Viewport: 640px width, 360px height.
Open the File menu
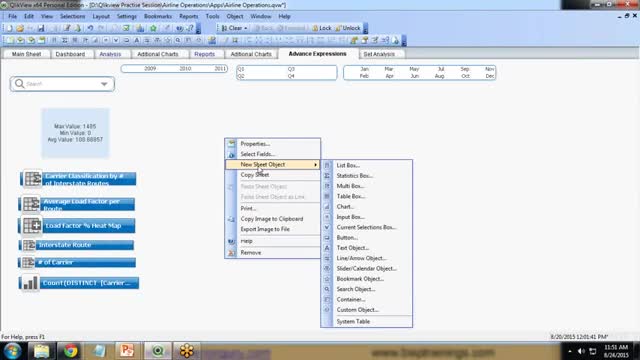(13, 16)
